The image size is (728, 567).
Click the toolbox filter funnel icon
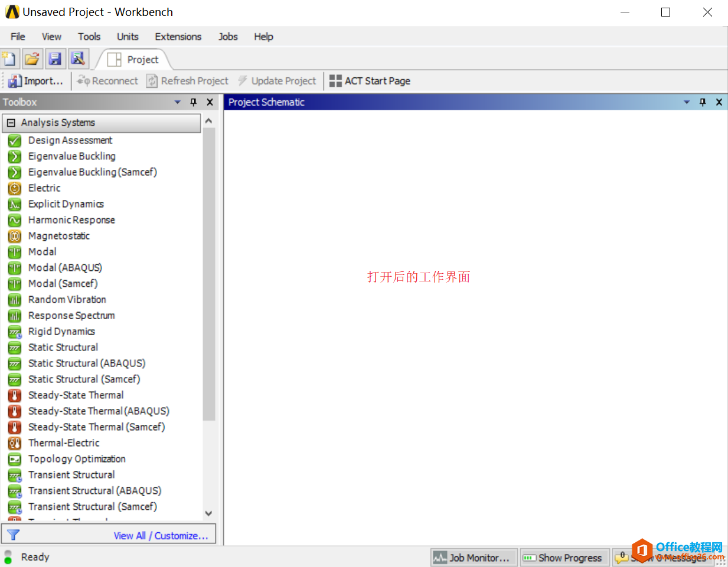coord(13,535)
